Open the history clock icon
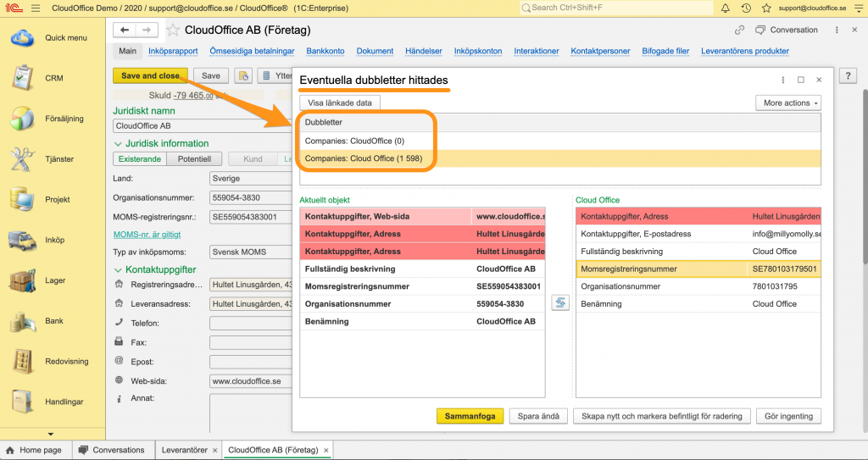Image resolution: width=868 pixels, height=460 pixels. pyautogui.click(x=746, y=8)
